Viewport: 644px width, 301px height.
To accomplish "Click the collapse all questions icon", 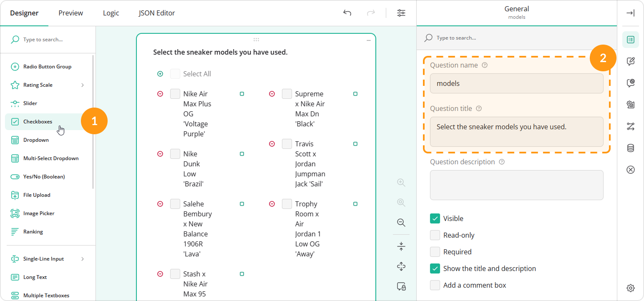I will [x=401, y=246].
